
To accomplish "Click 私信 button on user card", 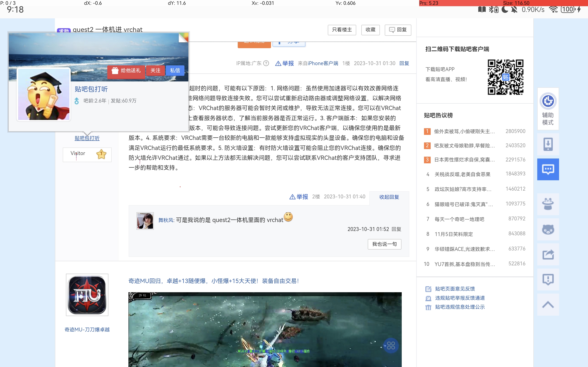I will click(x=175, y=71).
